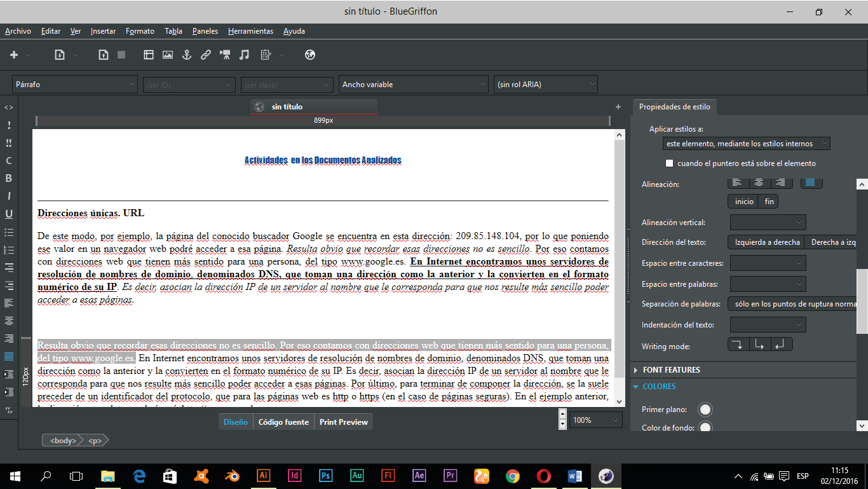Insert a table using the table icon
Screen dimensions: 868x489
coord(149,55)
